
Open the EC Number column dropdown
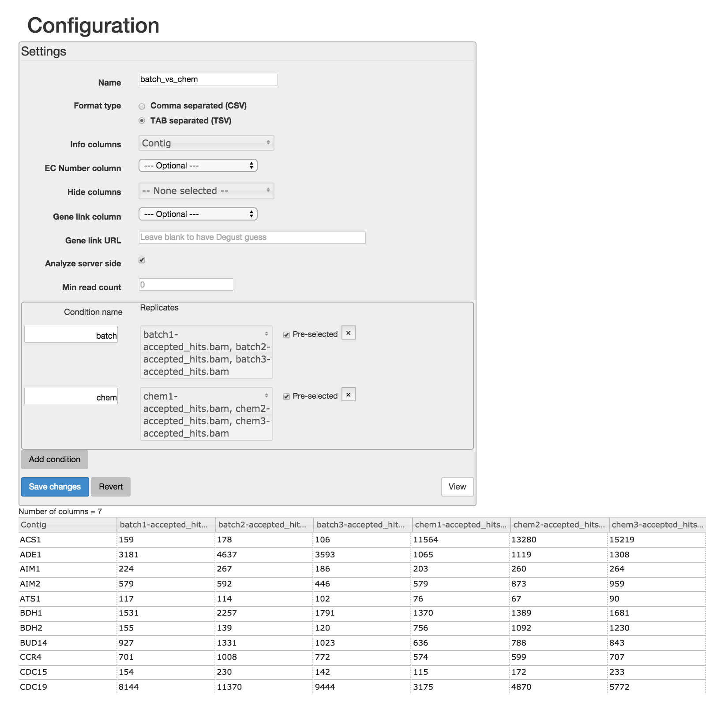(x=198, y=166)
